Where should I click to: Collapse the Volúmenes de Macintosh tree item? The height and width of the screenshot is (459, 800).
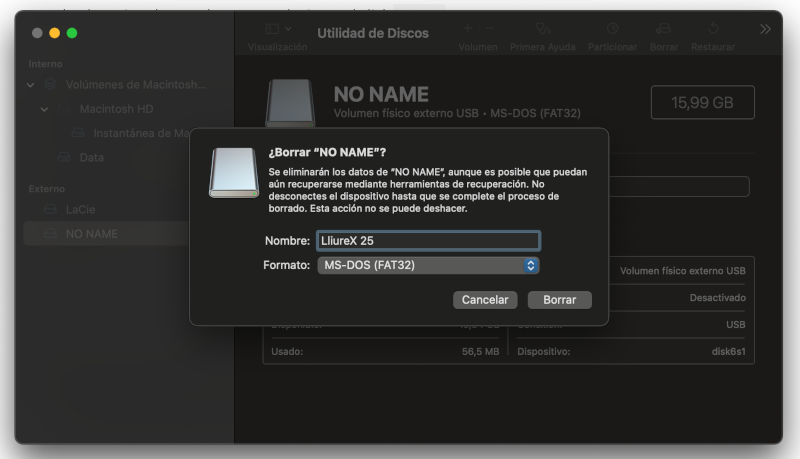tap(31, 85)
